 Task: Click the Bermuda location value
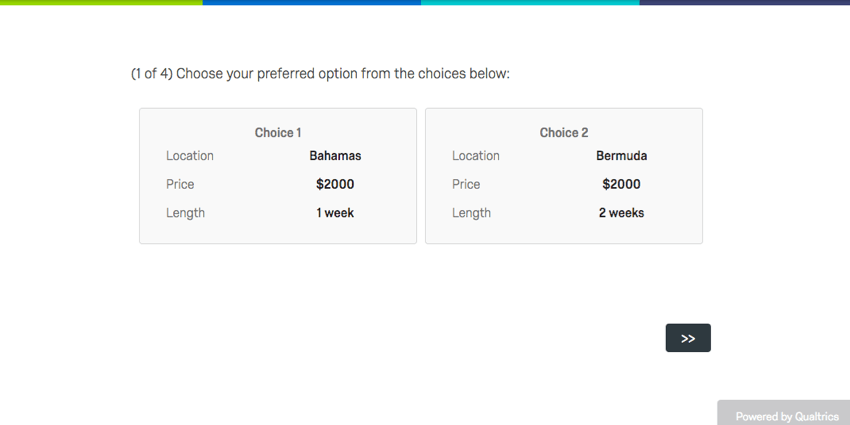(621, 156)
